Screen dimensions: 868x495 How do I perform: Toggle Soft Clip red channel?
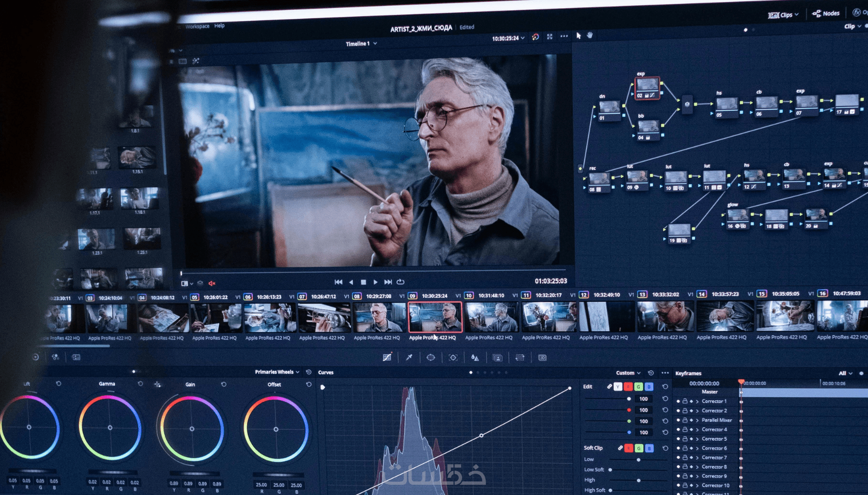629,448
